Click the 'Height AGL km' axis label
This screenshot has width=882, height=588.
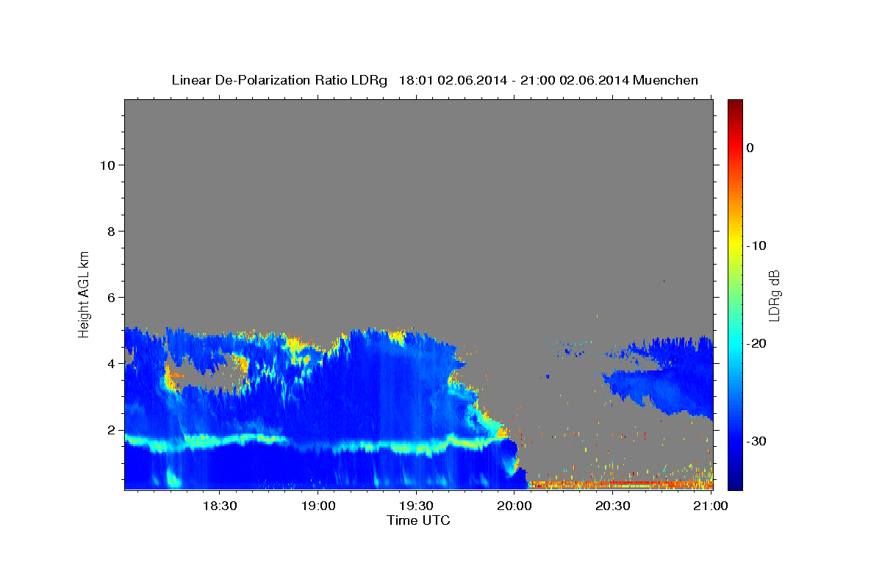point(84,293)
